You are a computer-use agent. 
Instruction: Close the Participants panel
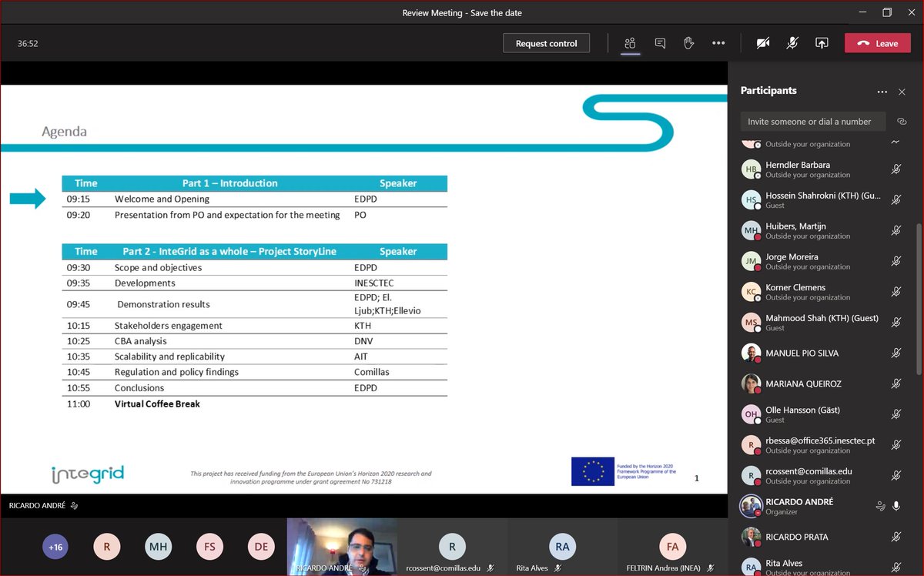click(902, 91)
